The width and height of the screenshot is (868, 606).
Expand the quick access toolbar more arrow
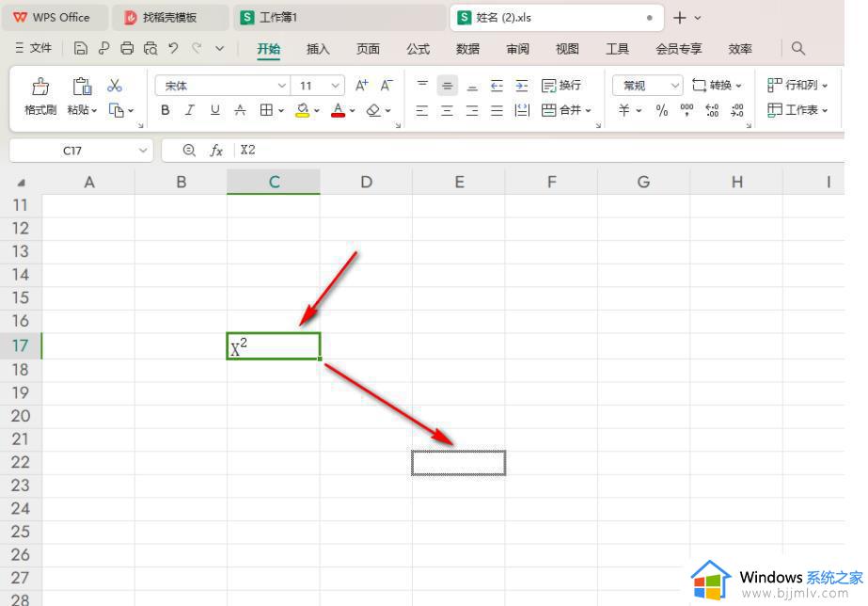pyautogui.click(x=220, y=49)
